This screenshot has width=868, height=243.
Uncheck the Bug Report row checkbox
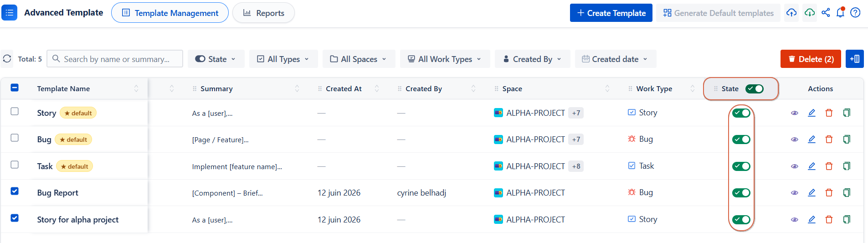coord(15,191)
